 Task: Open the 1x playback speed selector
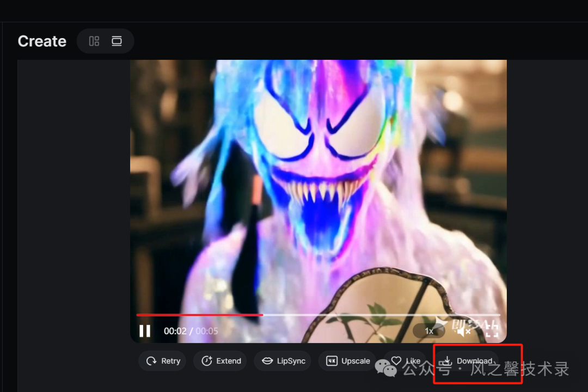pyautogui.click(x=428, y=331)
